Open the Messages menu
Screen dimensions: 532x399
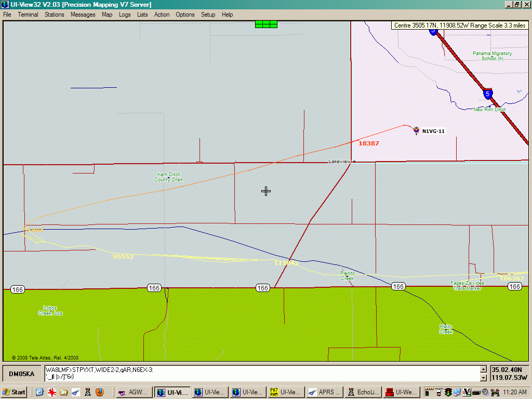pos(83,15)
